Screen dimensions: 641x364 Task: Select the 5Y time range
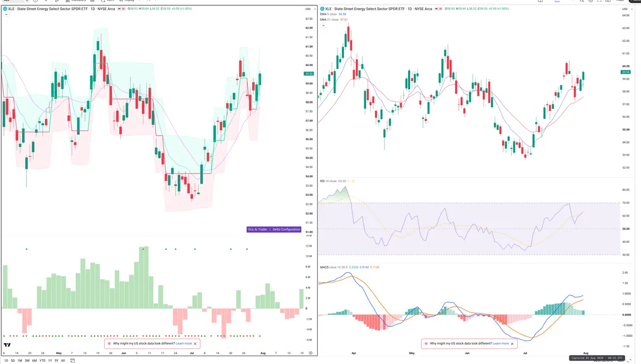tap(57, 361)
